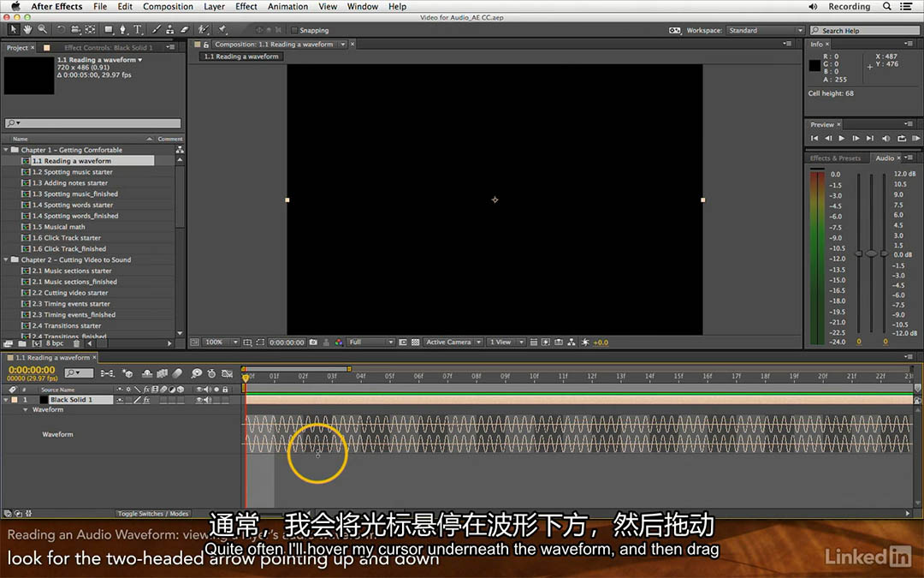Go to first frame in Preview panel
The height and width of the screenshot is (578, 924).
click(814, 138)
